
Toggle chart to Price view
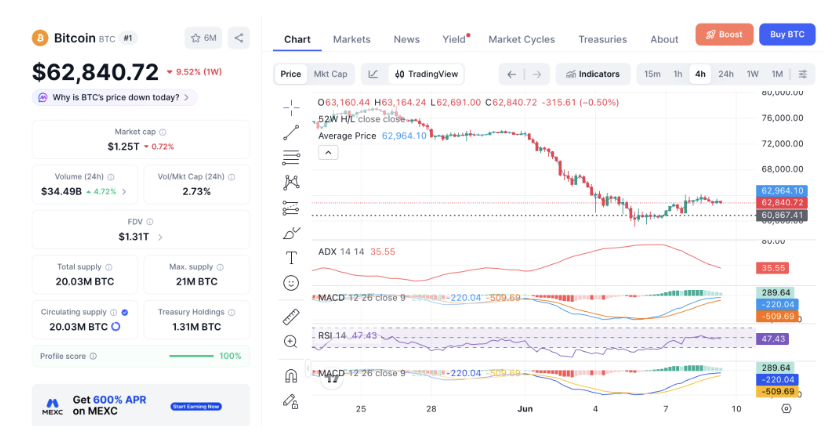(291, 74)
